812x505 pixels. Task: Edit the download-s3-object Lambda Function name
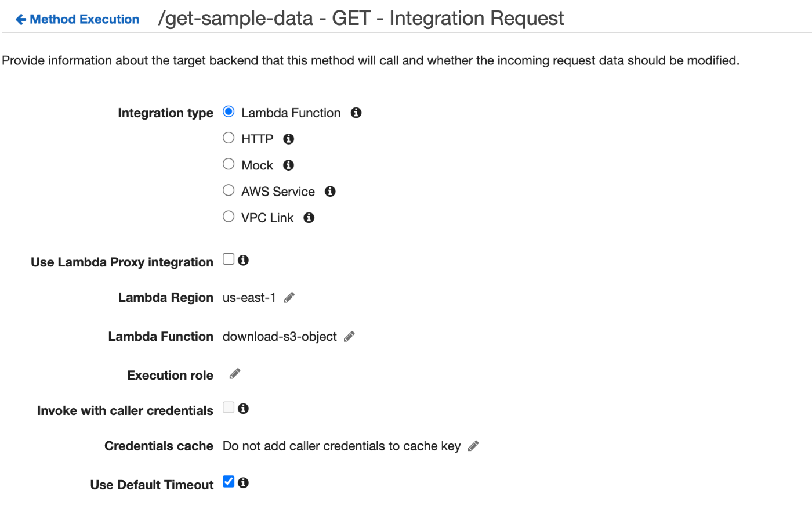pyautogui.click(x=349, y=337)
